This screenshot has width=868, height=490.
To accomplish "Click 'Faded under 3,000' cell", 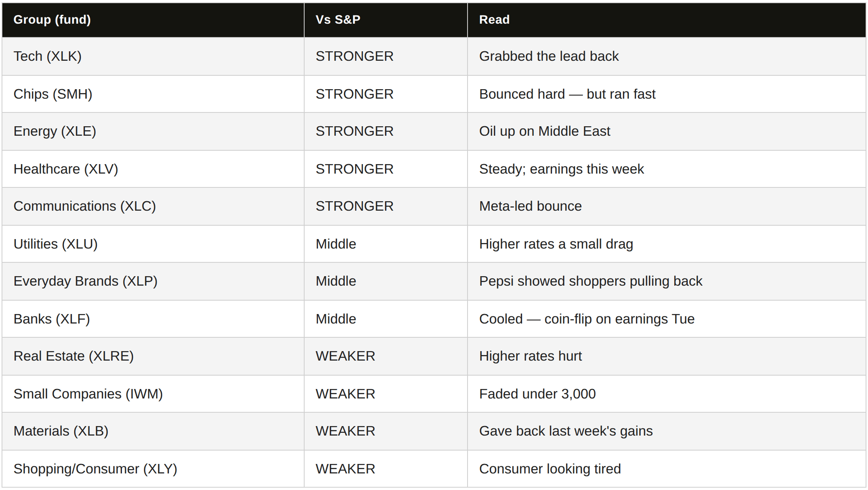I will [666, 394].
